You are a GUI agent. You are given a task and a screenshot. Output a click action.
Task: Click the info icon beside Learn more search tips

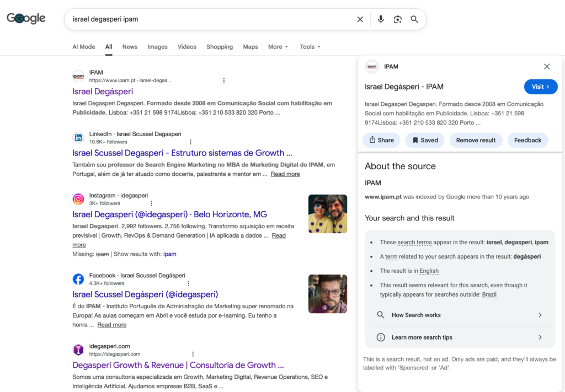pos(381,337)
